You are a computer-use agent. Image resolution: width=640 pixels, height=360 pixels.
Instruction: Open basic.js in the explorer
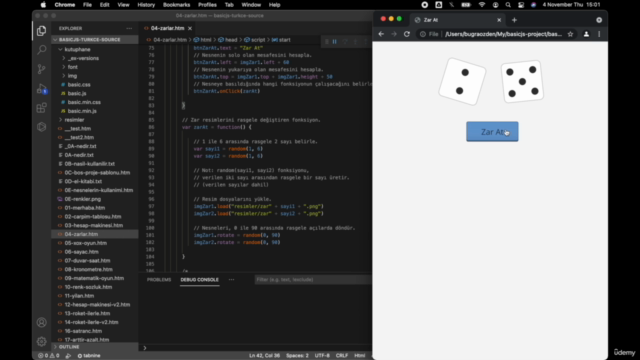click(77, 93)
